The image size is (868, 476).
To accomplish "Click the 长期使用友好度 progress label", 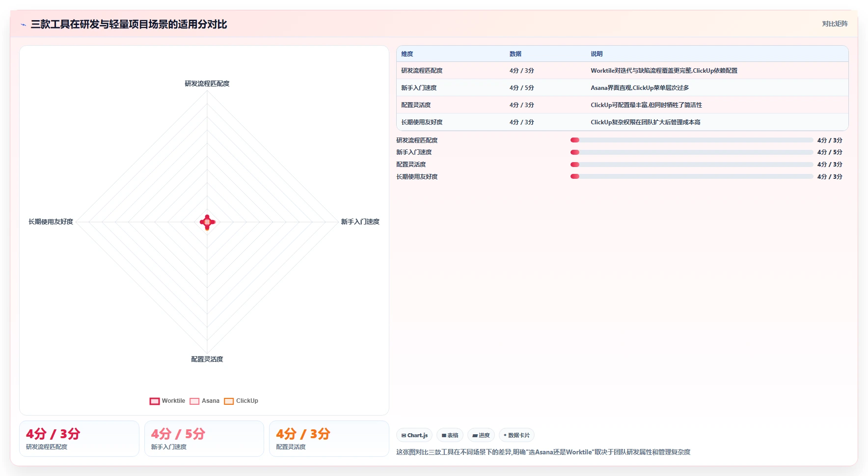I will pyautogui.click(x=417, y=177).
